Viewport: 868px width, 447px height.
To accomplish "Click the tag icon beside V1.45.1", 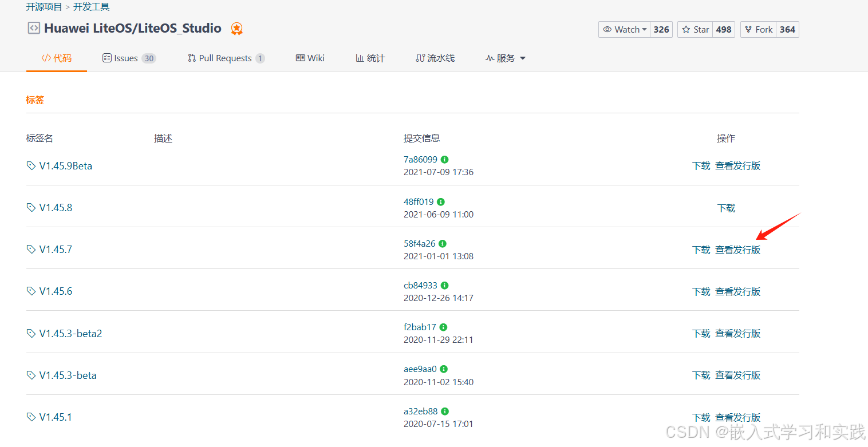I will coord(31,417).
